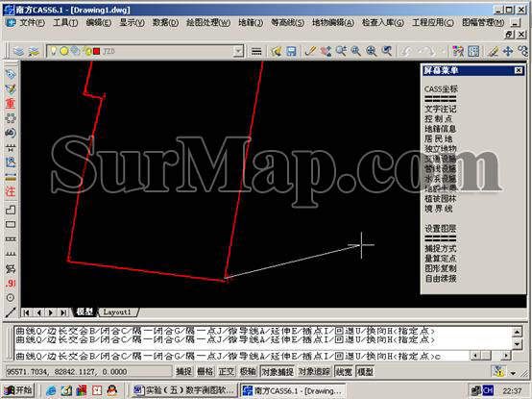The width and height of the screenshot is (532, 399).
Task: Click 文字注记 in the screen menu
Action: pos(441,109)
